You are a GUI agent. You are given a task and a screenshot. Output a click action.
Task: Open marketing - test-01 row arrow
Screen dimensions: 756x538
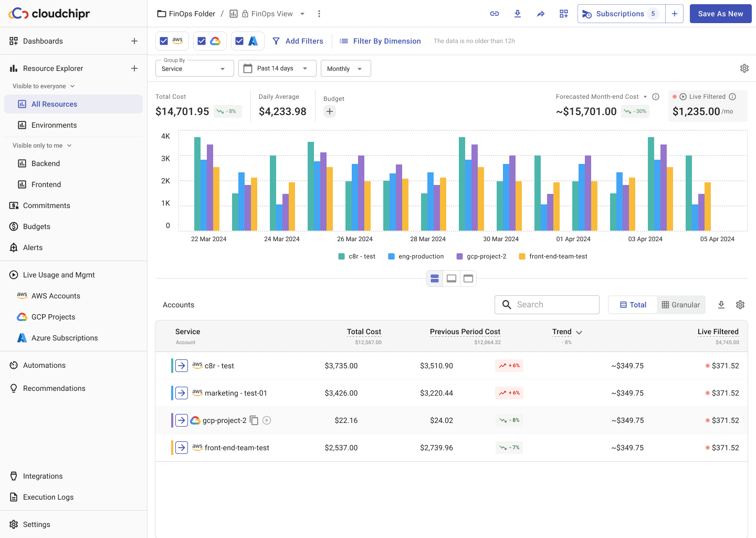[x=182, y=393]
